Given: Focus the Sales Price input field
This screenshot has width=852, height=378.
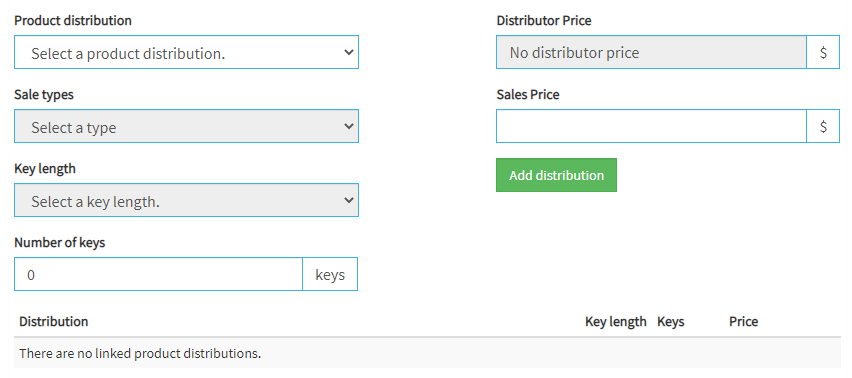Looking at the screenshot, I should tap(651, 126).
